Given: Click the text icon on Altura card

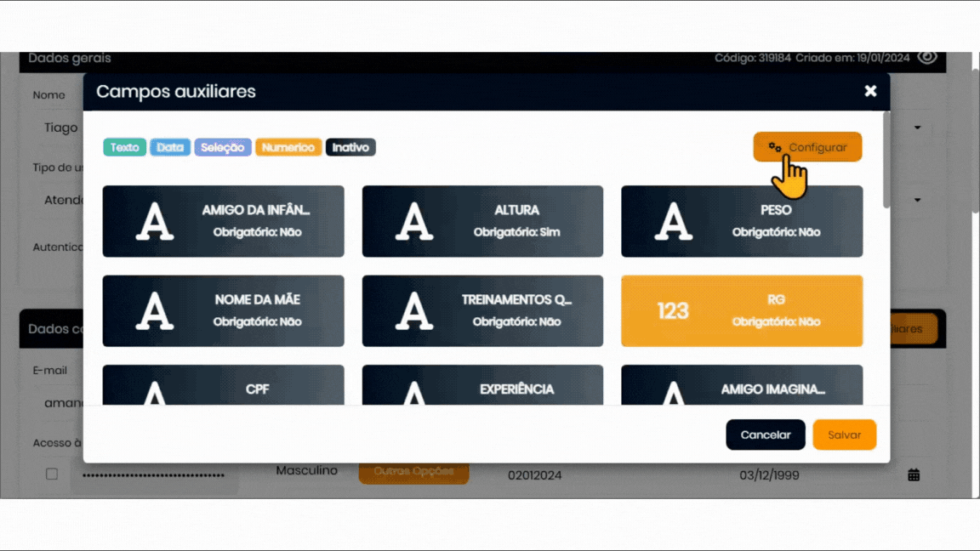Looking at the screenshot, I should [414, 221].
